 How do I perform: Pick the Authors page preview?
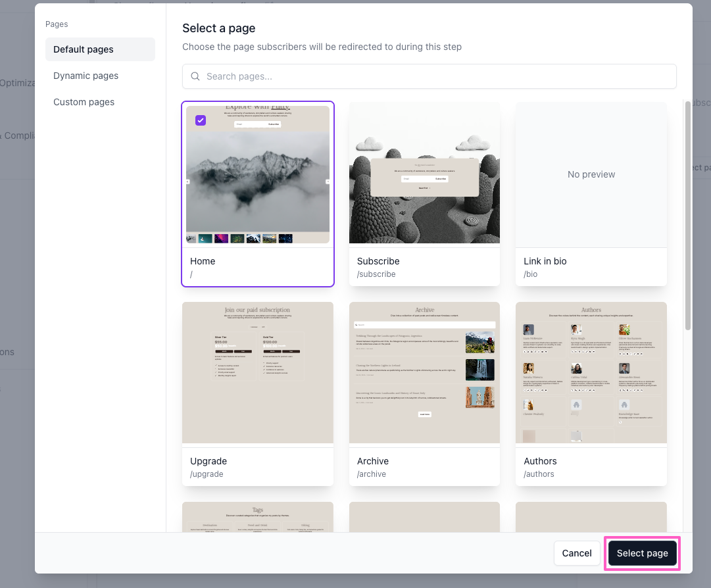(591, 373)
